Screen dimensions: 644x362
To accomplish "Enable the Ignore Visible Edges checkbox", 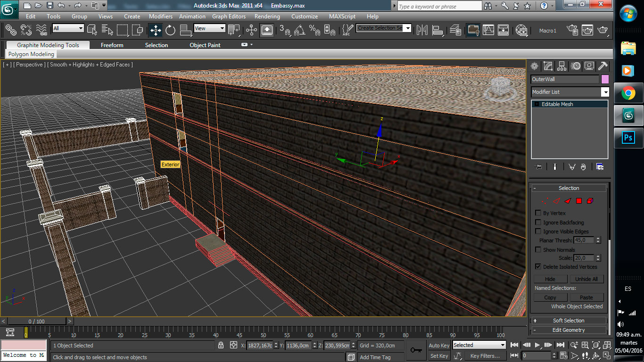I will tap(538, 231).
